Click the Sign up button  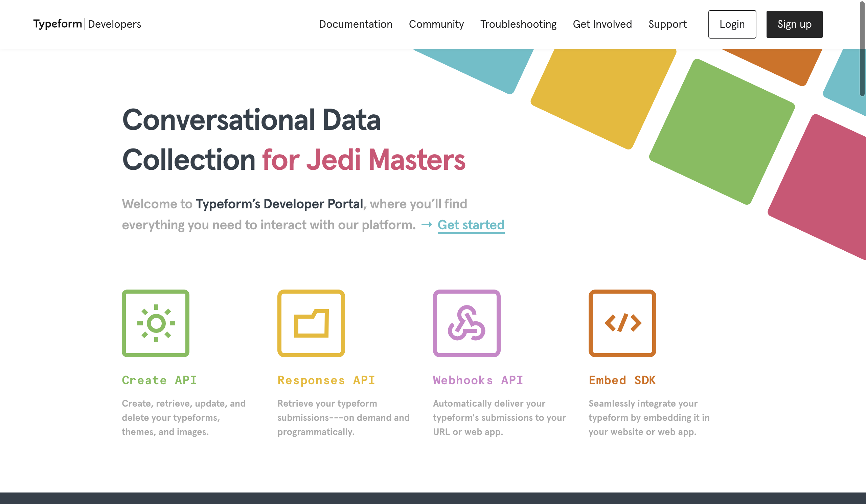794,24
